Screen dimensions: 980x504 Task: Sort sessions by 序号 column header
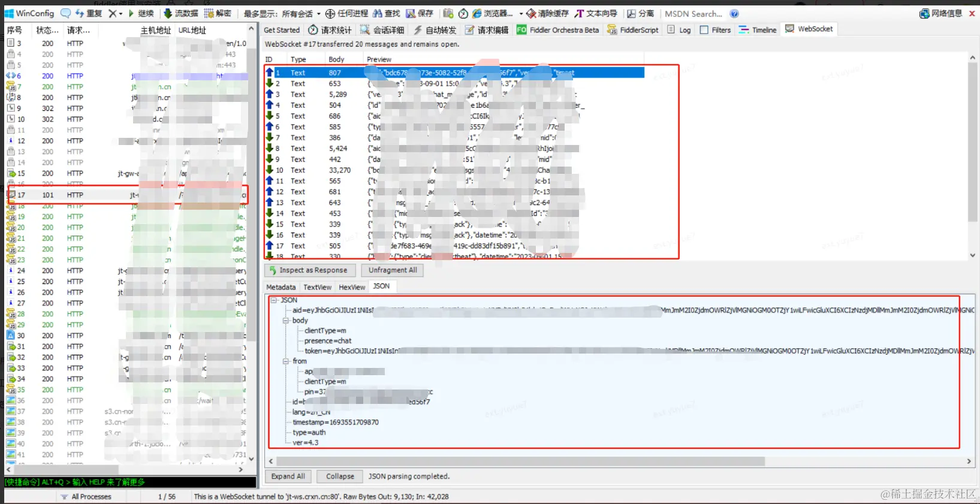click(14, 30)
